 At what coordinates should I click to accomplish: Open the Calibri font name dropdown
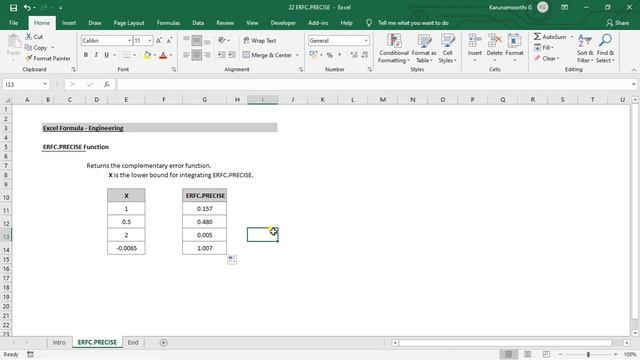pyautogui.click(x=129, y=40)
